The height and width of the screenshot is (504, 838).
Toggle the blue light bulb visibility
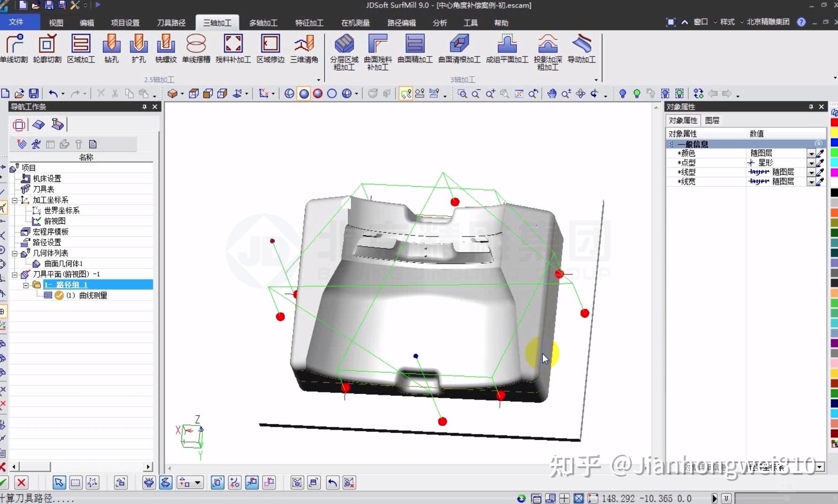click(623, 94)
